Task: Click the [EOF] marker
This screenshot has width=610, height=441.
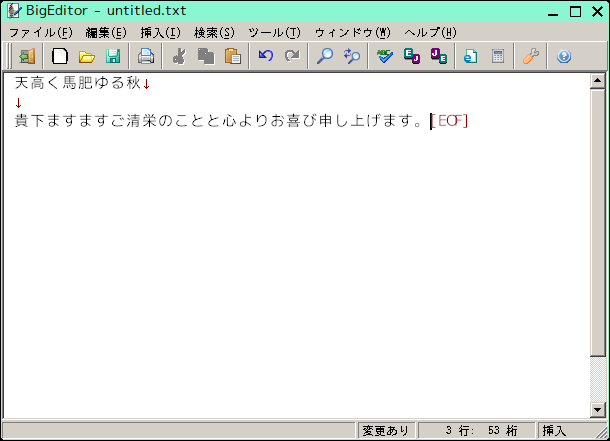Action: [450, 121]
